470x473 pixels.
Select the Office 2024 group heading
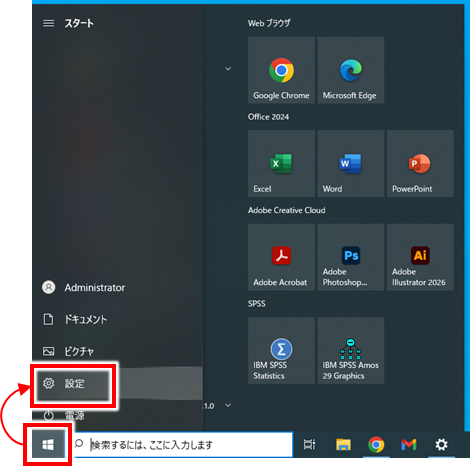coord(268,117)
